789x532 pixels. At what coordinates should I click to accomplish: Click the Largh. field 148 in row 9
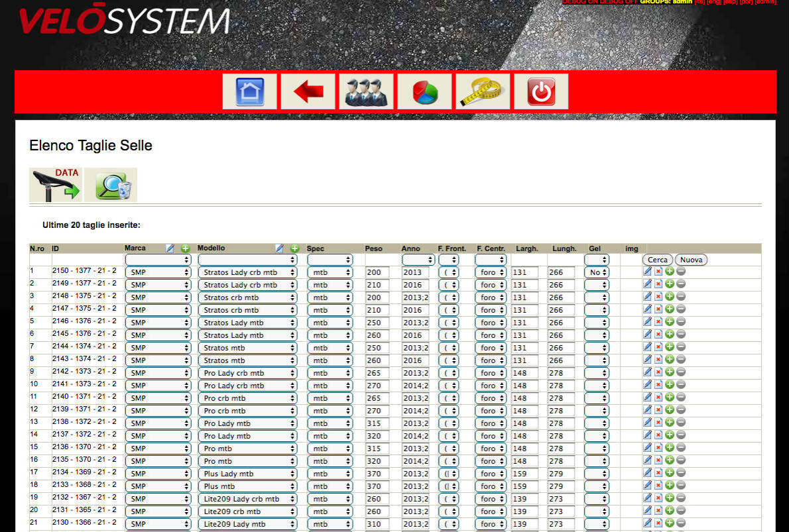[525, 373]
